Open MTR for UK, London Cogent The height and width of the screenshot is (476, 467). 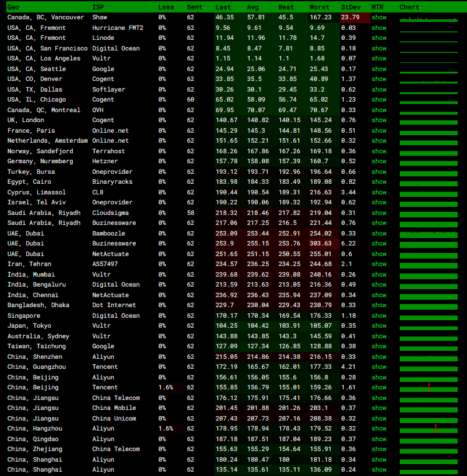tap(379, 120)
